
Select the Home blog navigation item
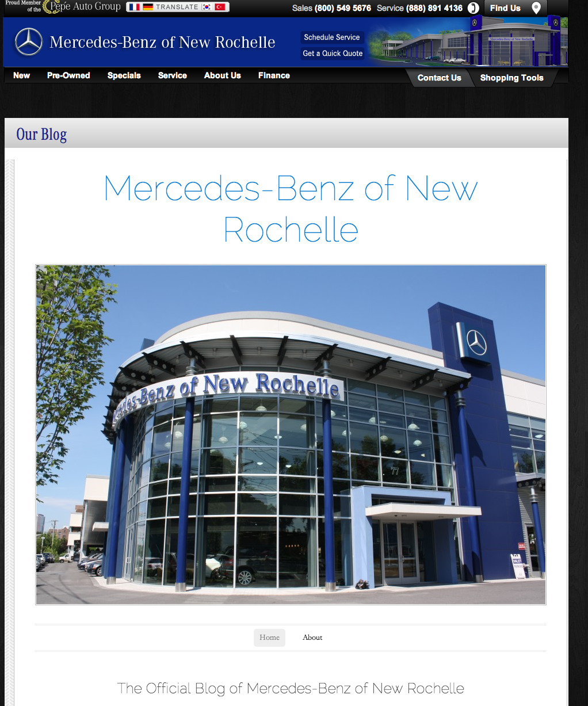269,638
